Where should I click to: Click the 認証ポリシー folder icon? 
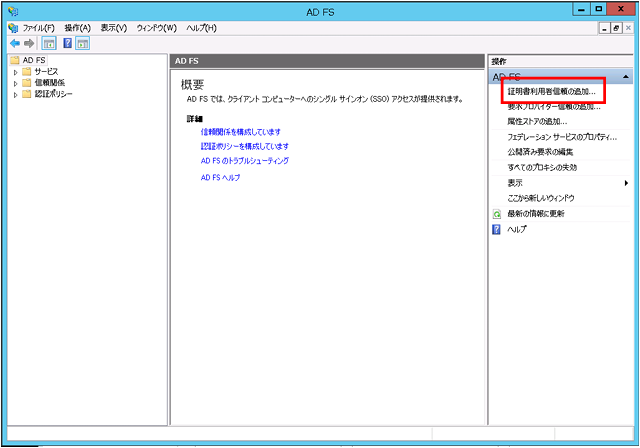click(x=27, y=94)
